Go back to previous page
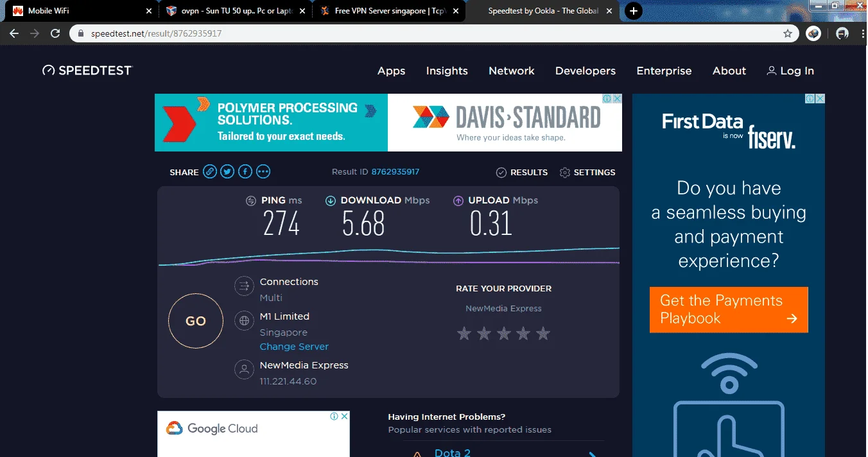868x457 pixels. pos(14,33)
